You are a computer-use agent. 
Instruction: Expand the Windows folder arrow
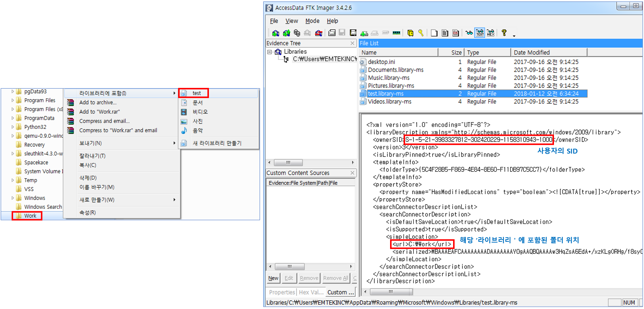[12, 198]
